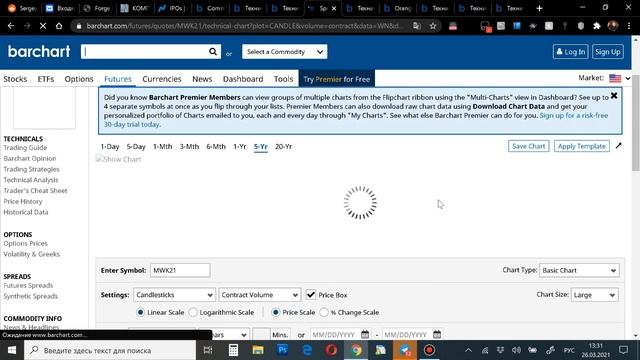Open Chrome three-dot menu
The image size is (640, 360).
(629, 26)
